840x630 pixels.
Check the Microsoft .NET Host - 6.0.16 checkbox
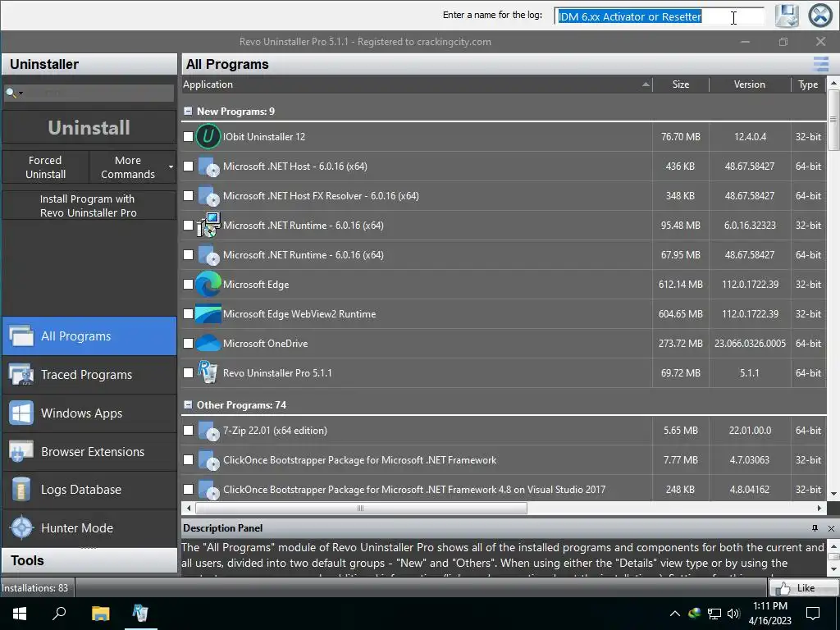tap(188, 166)
